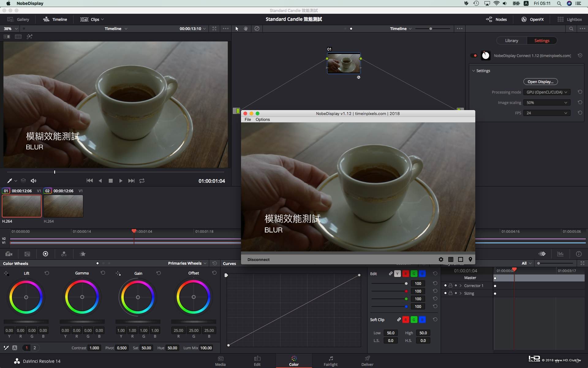The height and width of the screenshot is (368, 588).
Task: Click the qualifier eyedropper icon below the viewer
Action: coord(9,181)
